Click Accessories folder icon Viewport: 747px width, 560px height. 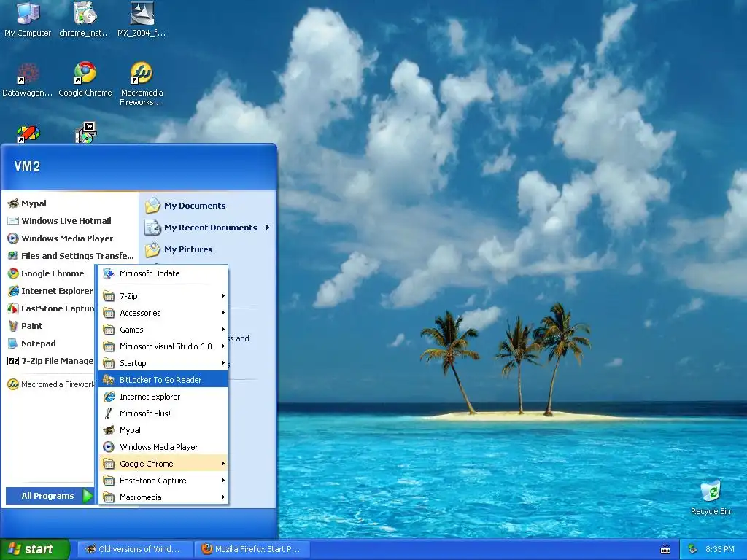(109, 313)
